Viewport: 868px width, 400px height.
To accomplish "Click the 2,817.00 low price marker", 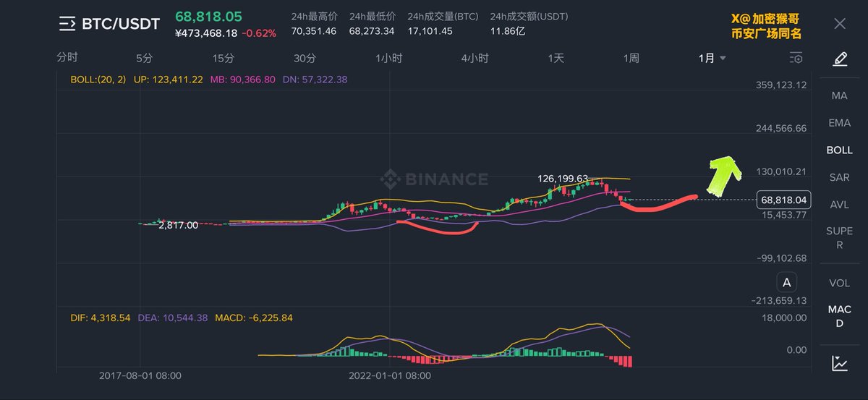I will (x=178, y=225).
